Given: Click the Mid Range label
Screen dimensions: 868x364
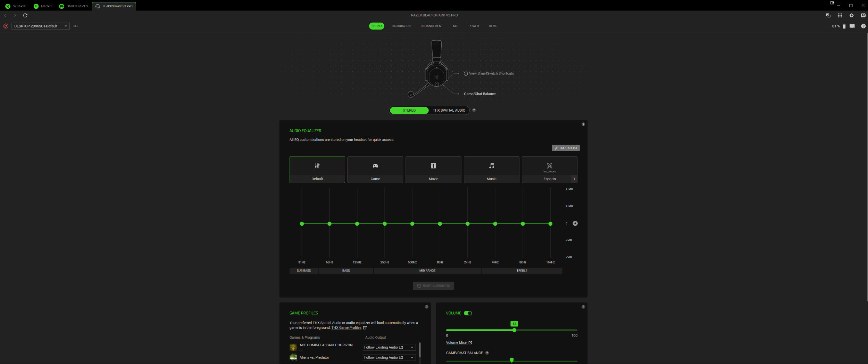Looking at the screenshot, I should [427, 271].
